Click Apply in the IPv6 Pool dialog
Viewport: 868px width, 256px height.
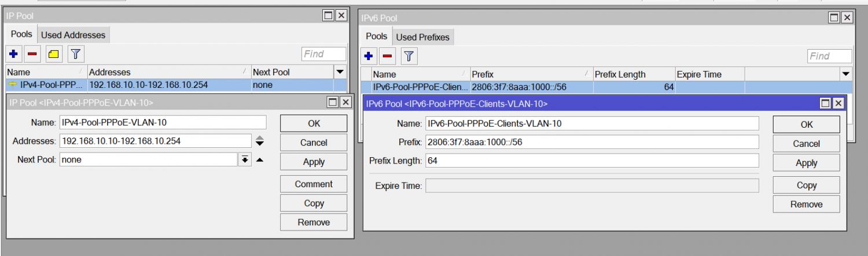(806, 164)
